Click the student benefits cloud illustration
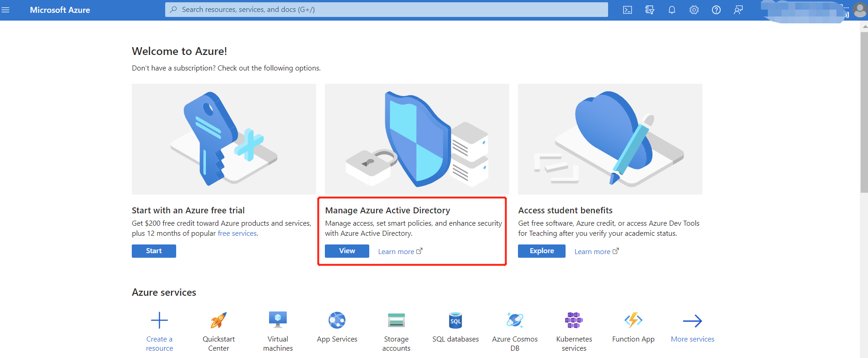Viewport: 868px width, 358px height. [610, 139]
